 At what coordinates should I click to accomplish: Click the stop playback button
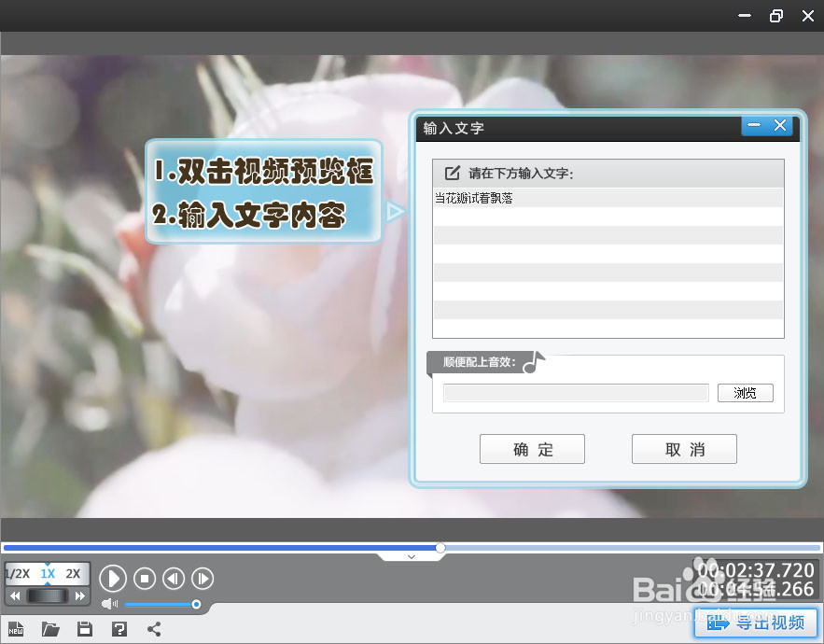[145, 579]
